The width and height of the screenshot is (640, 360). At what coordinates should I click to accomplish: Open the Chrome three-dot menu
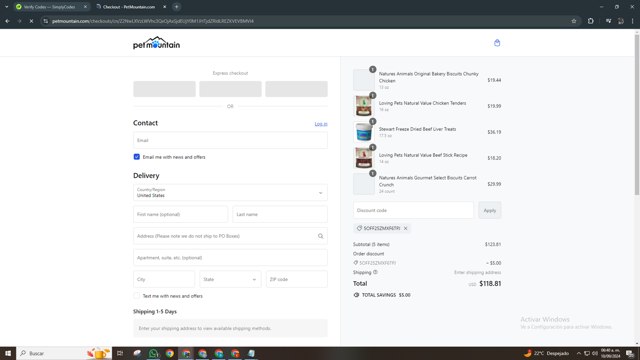632,21
